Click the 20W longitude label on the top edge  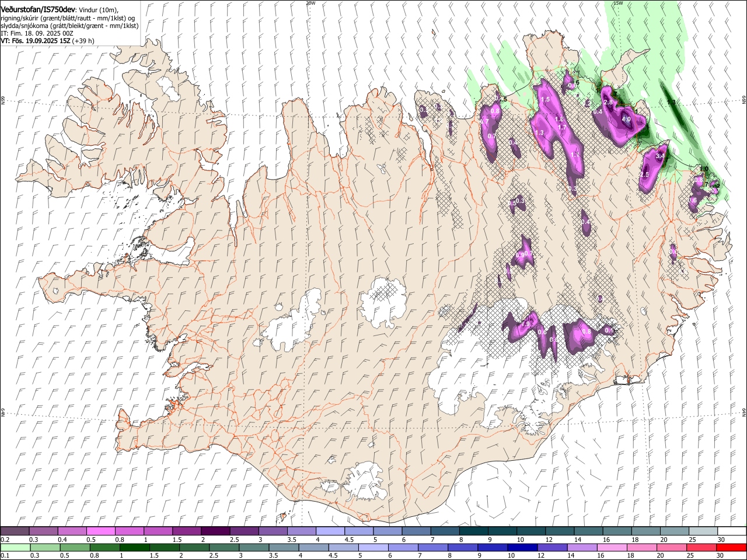pos(310,3)
